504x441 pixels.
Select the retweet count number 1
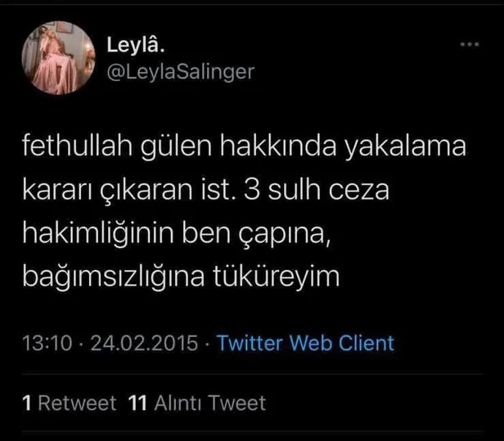click(x=27, y=403)
